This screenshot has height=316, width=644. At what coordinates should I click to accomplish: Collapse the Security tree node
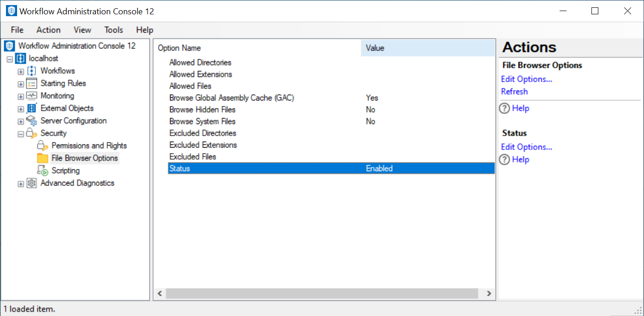click(21, 134)
